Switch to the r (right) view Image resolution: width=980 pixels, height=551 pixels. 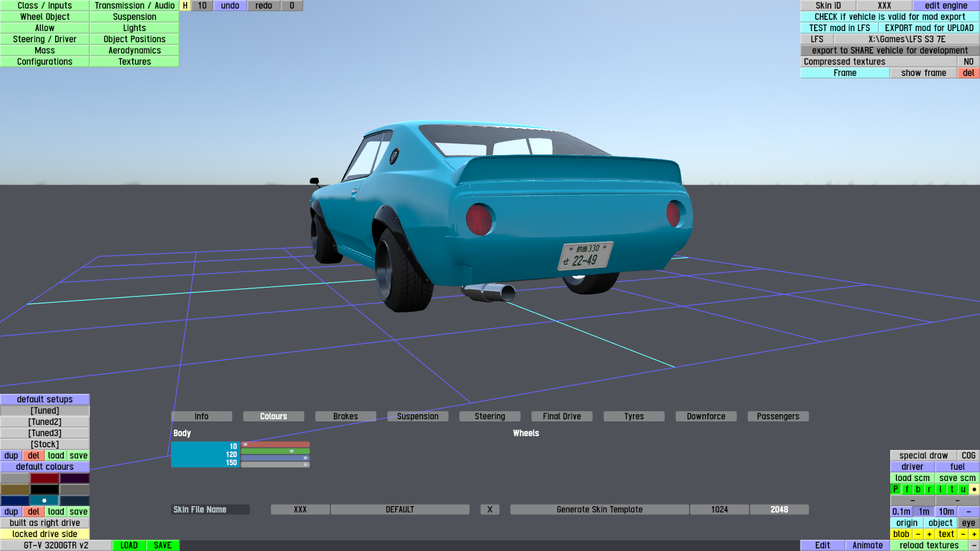coord(929,489)
